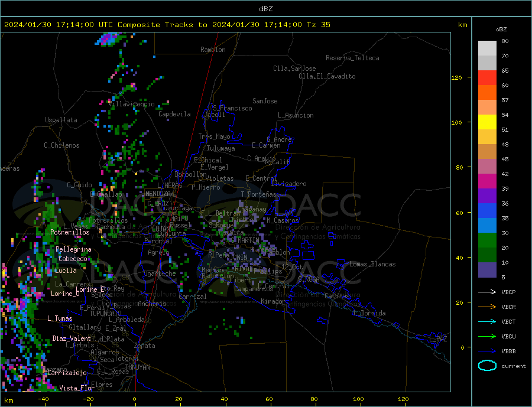
Task: Click the TUNUYAN place label
Action: [x=137, y=367]
